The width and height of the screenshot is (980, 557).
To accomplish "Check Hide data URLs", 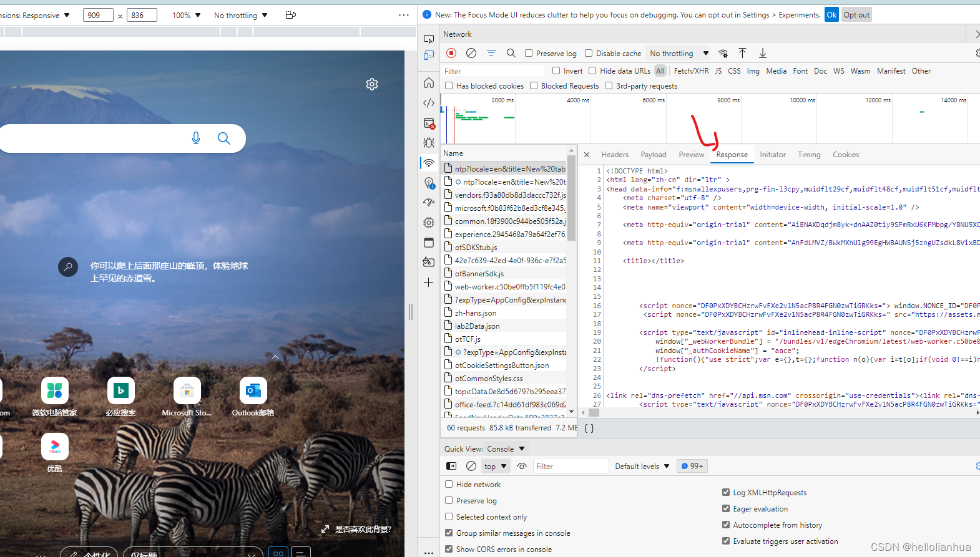I will tap(592, 70).
